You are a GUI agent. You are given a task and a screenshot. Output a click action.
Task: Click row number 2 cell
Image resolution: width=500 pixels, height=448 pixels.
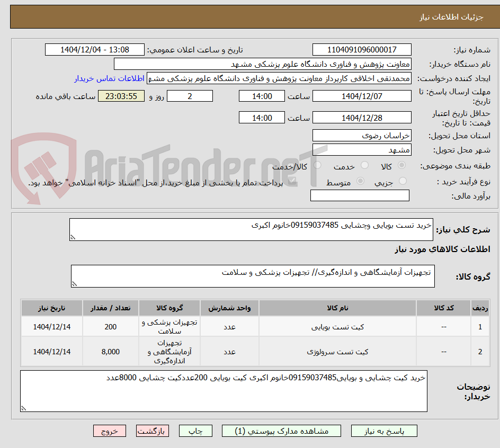tap(480, 352)
